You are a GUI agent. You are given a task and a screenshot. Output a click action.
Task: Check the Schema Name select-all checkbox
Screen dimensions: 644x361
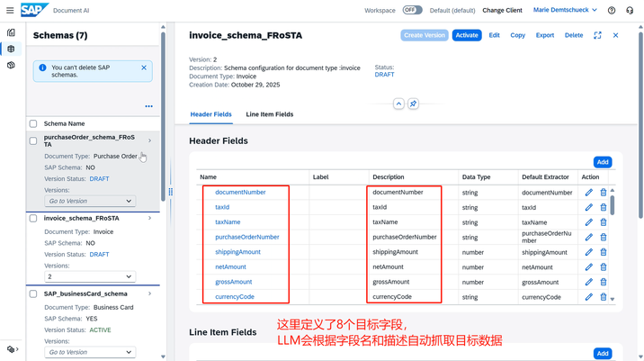point(33,123)
